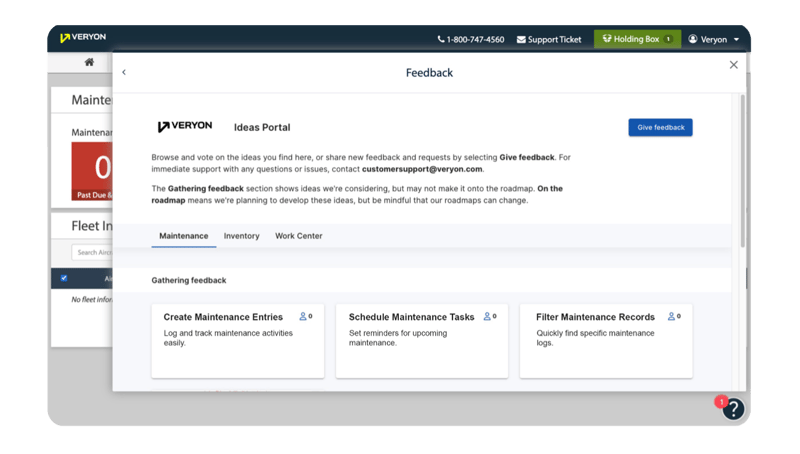Image resolution: width=800 pixels, height=454 pixels.
Task: Click the Give feedback button
Action: 660,128
